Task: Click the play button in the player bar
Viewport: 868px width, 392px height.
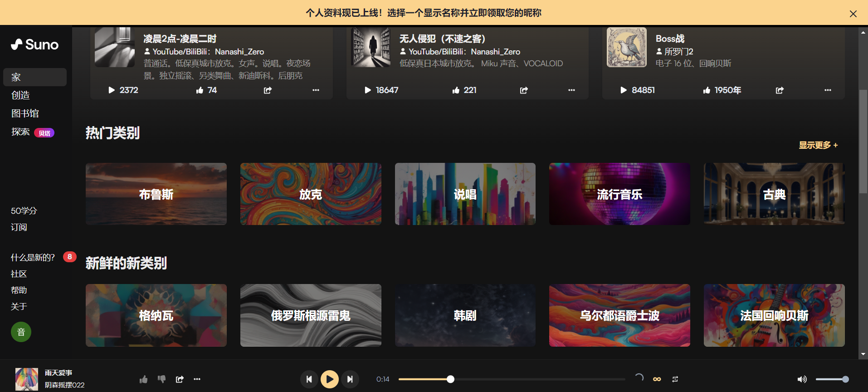Action: [329, 379]
